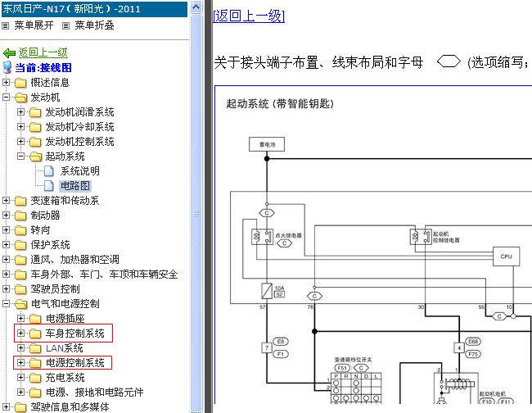Click the green back arrow icon

pyautogui.click(x=9, y=52)
